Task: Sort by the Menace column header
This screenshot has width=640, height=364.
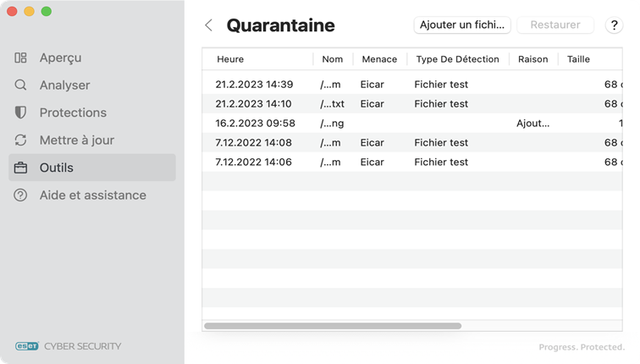Action: [378, 59]
